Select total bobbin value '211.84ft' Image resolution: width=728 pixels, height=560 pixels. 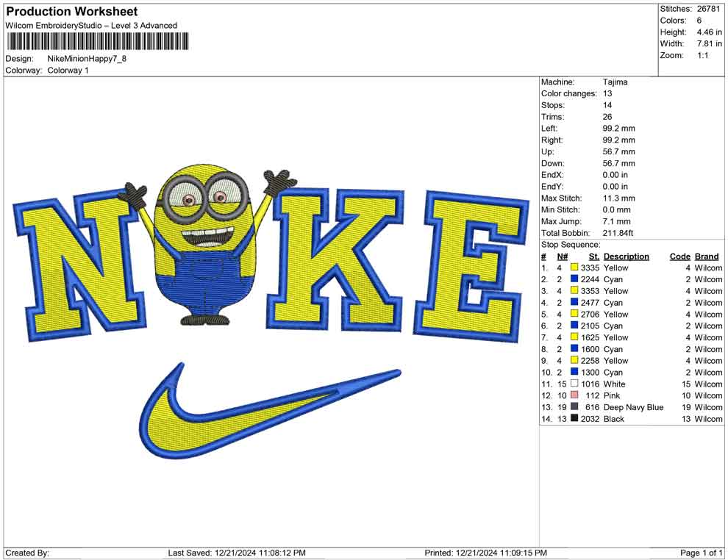(x=618, y=233)
